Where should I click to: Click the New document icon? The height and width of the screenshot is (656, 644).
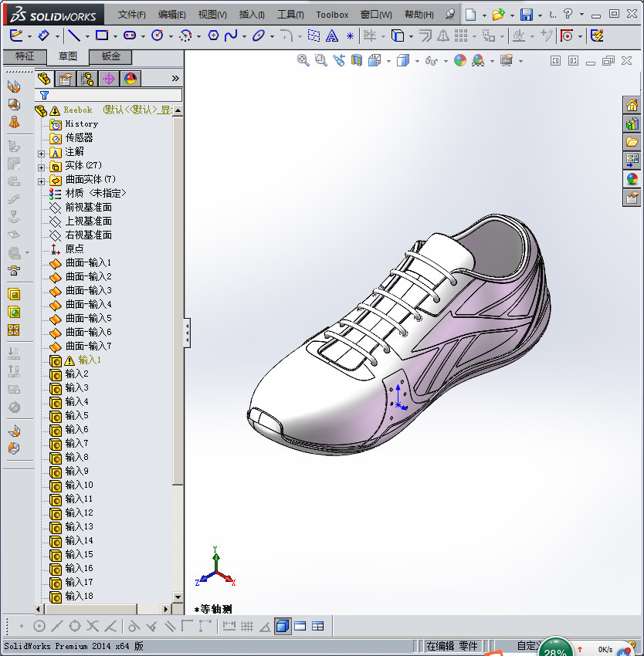[471, 15]
